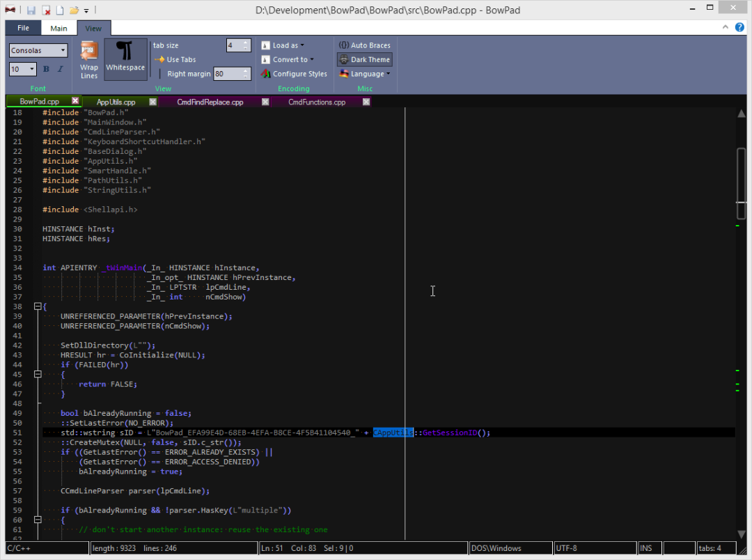Screen dimensions: 752x560
Task: Switch to BowPad.cpp document tab
Action: coord(39,102)
